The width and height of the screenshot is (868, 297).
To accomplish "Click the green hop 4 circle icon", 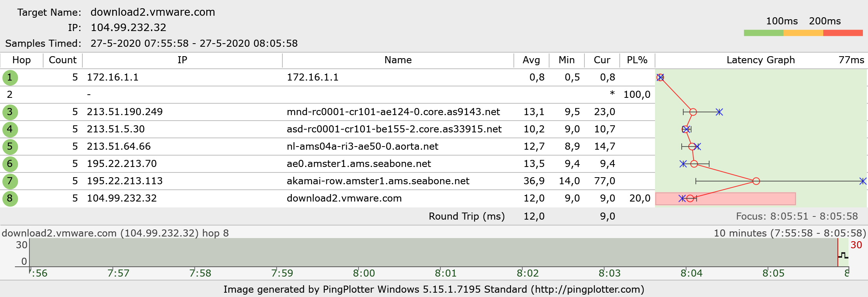I will click(x=10, y=129).
